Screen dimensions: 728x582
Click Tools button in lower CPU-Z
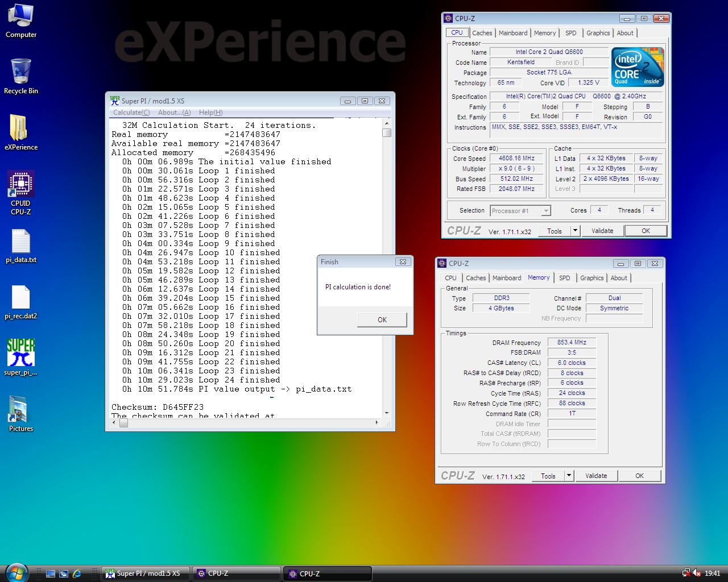pyautogui.click(x=548, y=476)
